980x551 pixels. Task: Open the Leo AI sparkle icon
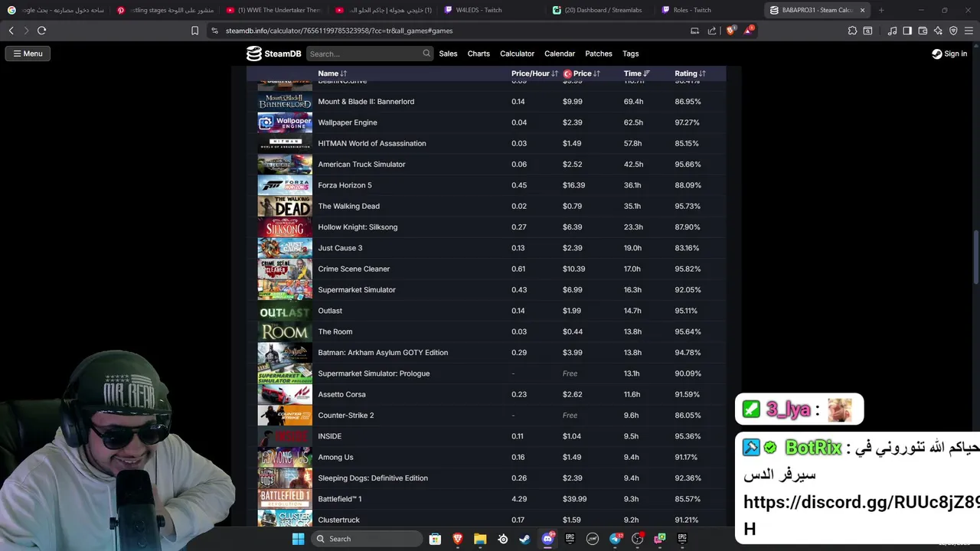[x=938, y=31]
